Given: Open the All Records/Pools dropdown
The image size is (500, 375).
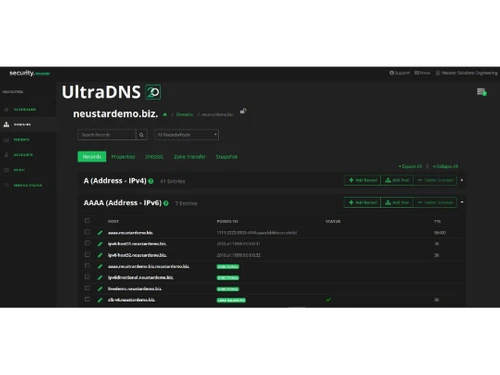Looking at the screenshot, I should (x=187, y=135).
